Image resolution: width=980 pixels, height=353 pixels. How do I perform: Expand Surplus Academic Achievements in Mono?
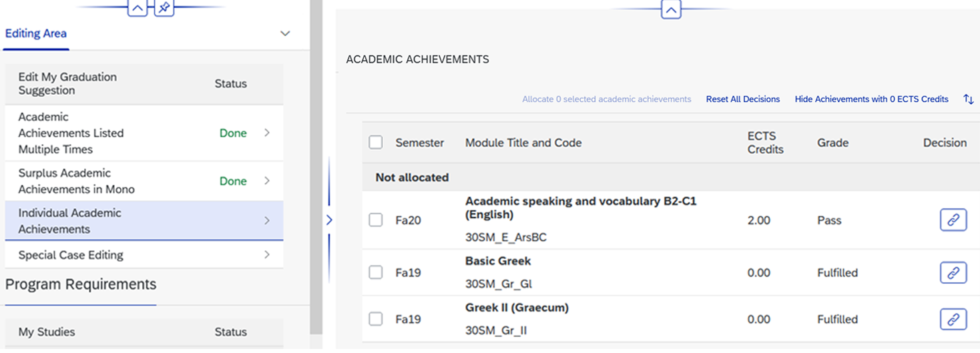(x=266, y=181)
